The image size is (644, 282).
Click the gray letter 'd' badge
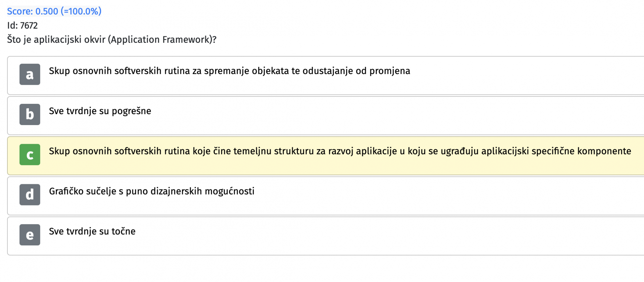click(x=30, y=195)
